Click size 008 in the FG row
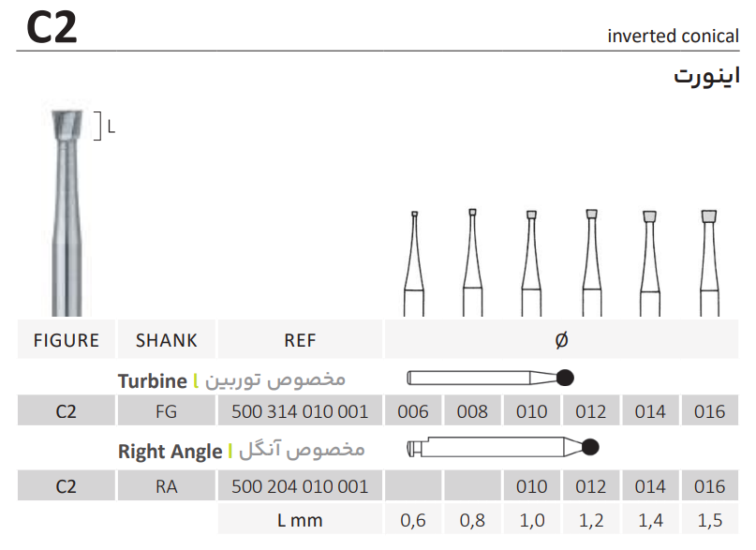The height and width of the screenshot is (550, 756). tap(472, 411)
